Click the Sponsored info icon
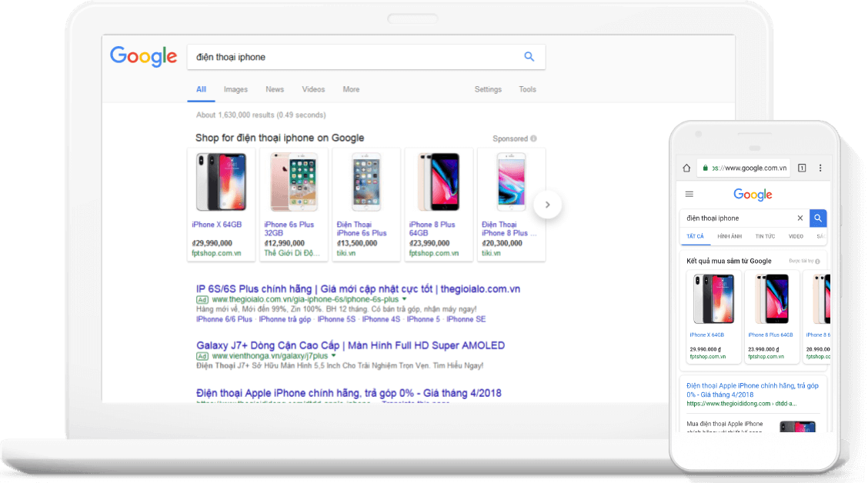868x483 pixels. click(x=534, y=138)
